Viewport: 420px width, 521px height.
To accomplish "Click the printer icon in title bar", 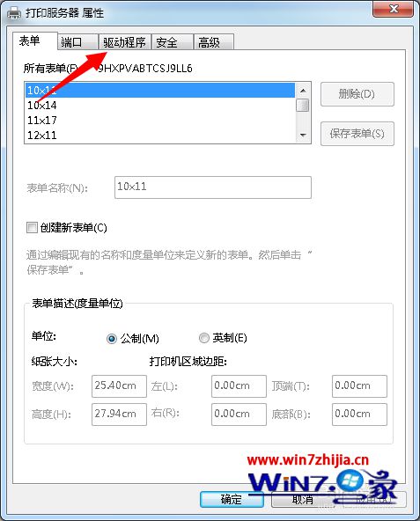I will 14,13.
